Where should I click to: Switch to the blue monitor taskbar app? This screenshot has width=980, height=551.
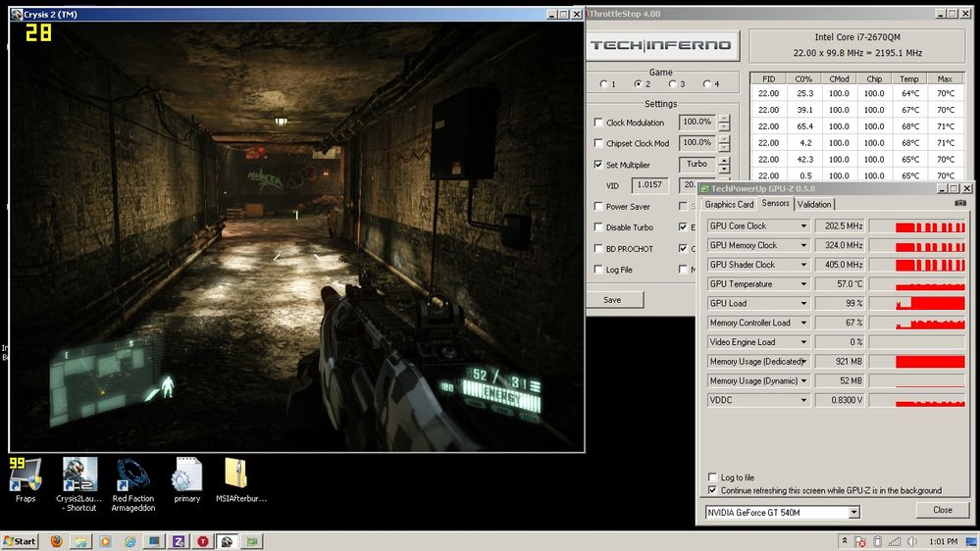154,541
